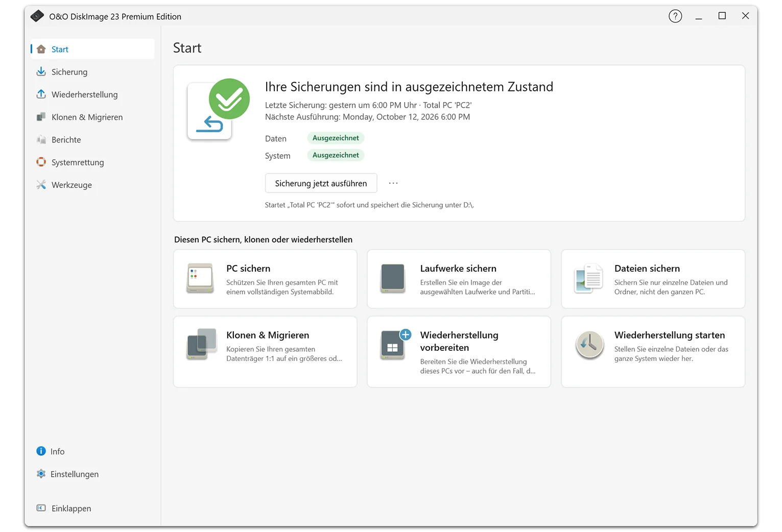The height and width of the screenshot is (532, 782).
Task: Click the Start home icon in sidebar
Action: (x=41, y=49)
